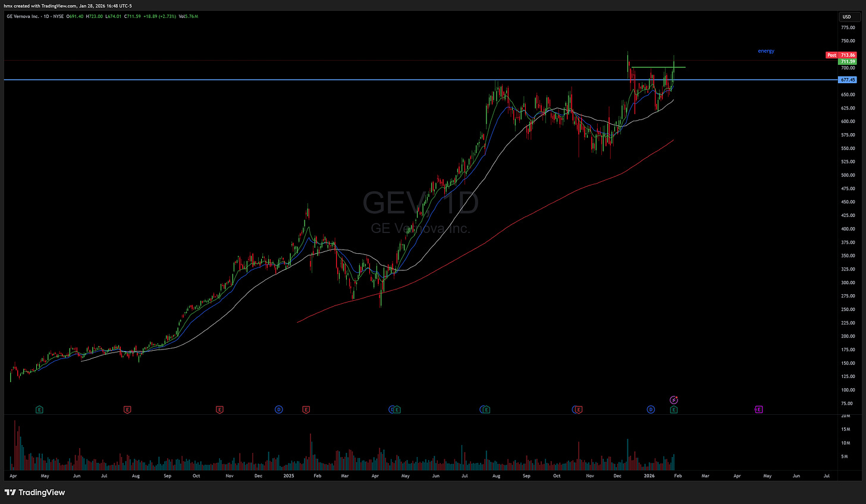The width and height of the screenshot is (866, 504).
Task: Click the NYSE exchange label in the header
Action: point(58,17)
